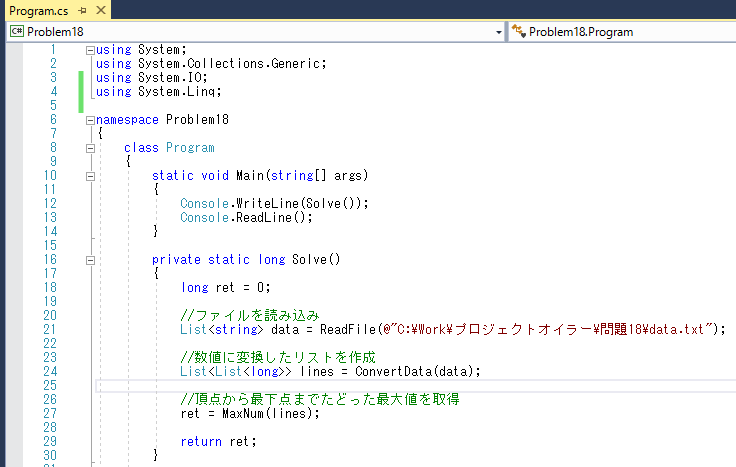Screen dimensions: 736x467
Task: Click 'return ret;' statement
Action: pos(219,442)
